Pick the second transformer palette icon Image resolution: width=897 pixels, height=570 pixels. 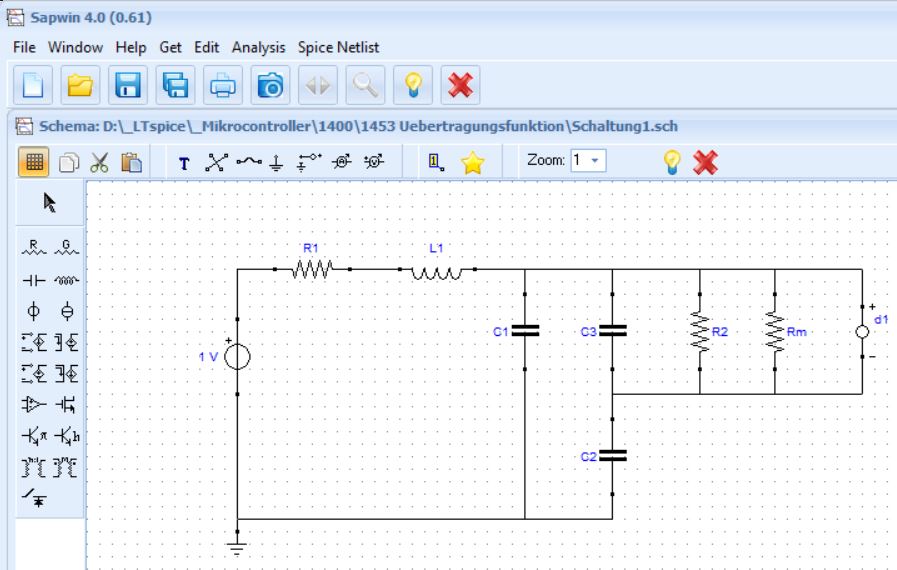coord(65,468)
